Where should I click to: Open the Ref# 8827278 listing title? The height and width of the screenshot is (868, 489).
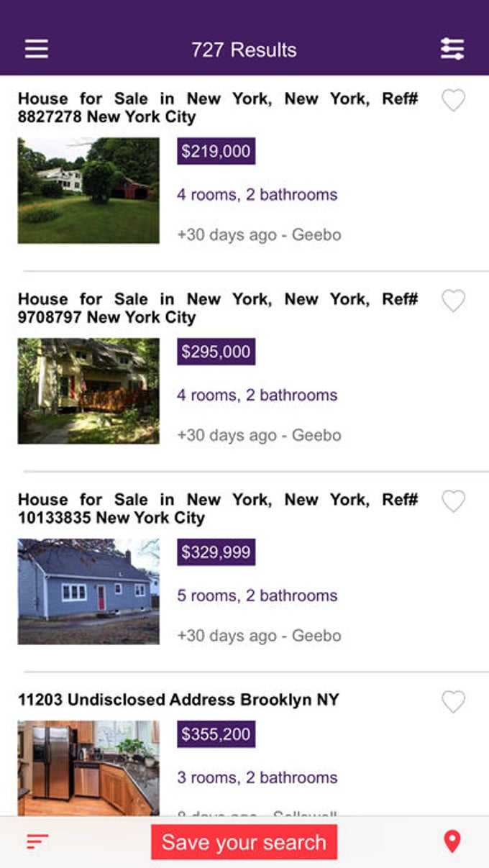[218, 107]
